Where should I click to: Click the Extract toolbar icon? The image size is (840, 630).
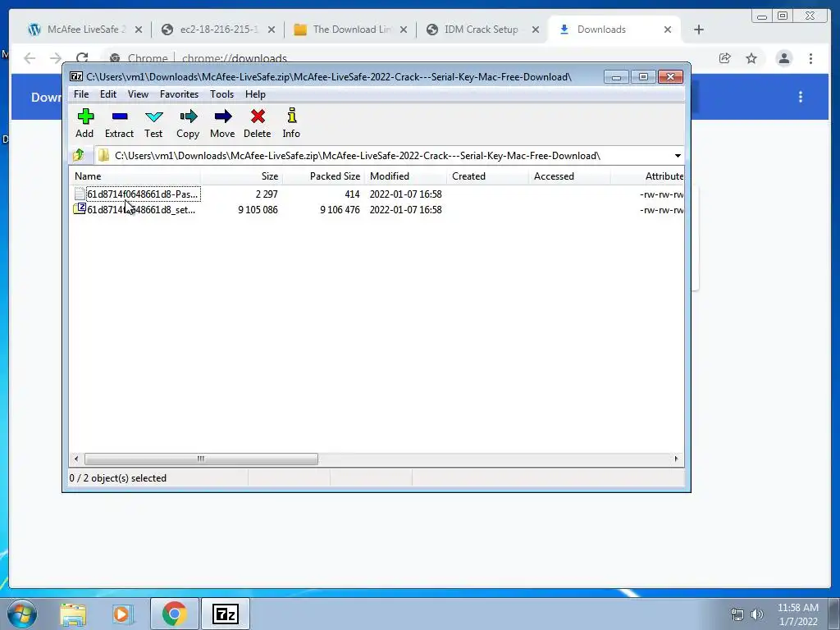[119, 123]
